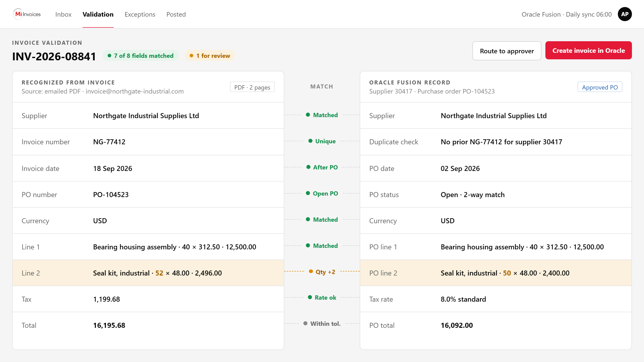Click the Mi Invoices logo
This screenshot has width=644, height=362.
(x=27, y=14)
